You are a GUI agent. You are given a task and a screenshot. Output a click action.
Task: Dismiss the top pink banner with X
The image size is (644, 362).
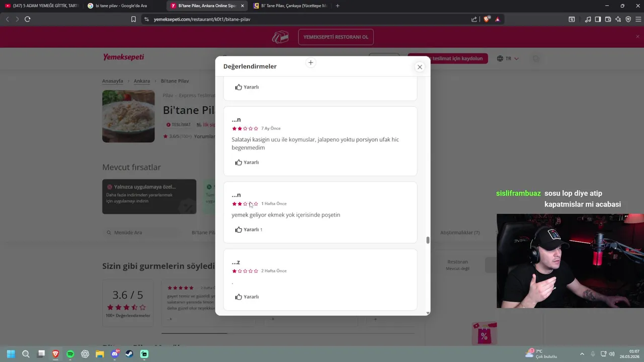pyautogui.click(x=637, y=37)
